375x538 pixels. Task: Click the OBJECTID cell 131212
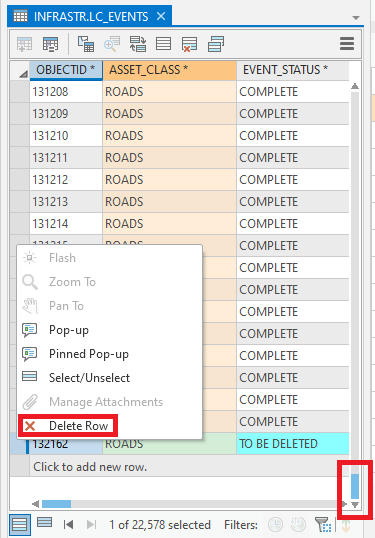[66, 180]
